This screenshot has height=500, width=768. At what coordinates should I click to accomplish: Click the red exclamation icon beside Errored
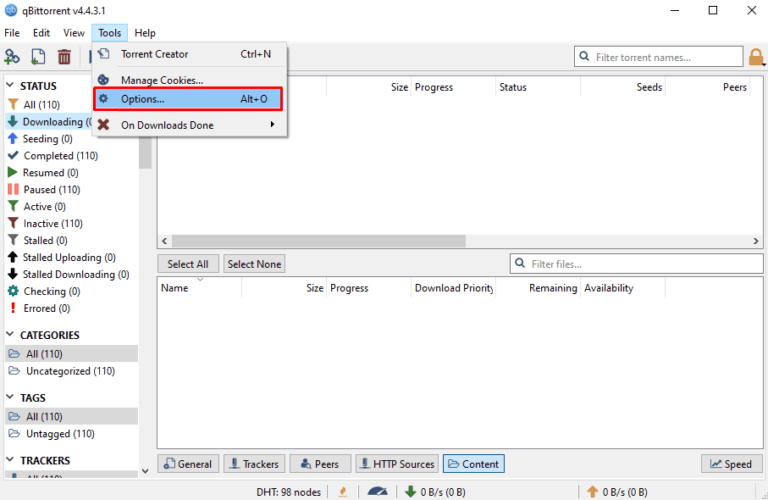[x=13, y=308]
